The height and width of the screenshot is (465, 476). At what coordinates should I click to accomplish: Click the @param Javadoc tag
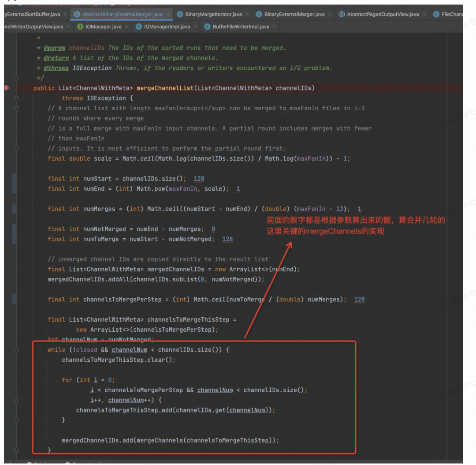point(54,48)
